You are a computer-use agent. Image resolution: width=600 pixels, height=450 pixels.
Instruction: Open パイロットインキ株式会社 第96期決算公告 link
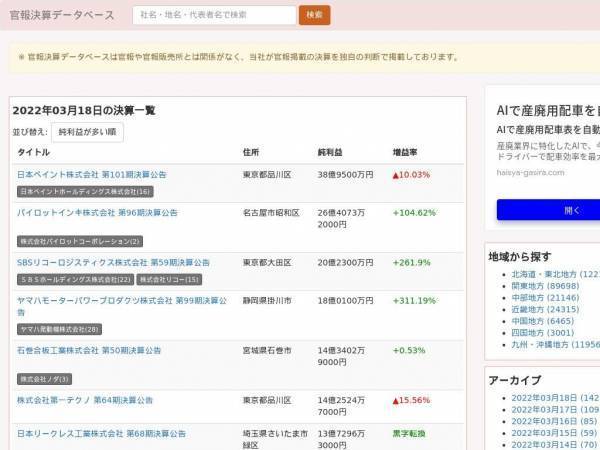click(x=97, y=213)
